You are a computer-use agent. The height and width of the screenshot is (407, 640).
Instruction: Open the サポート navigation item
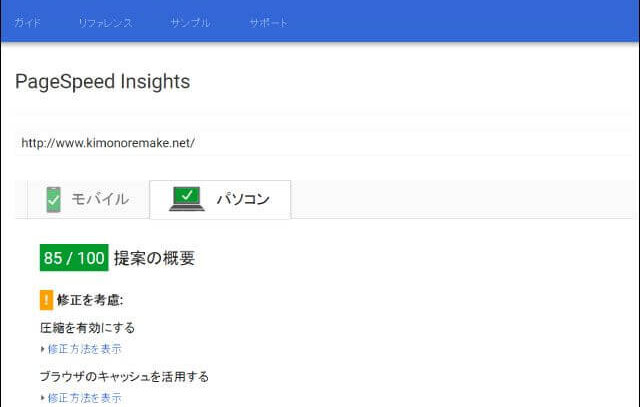269,22
